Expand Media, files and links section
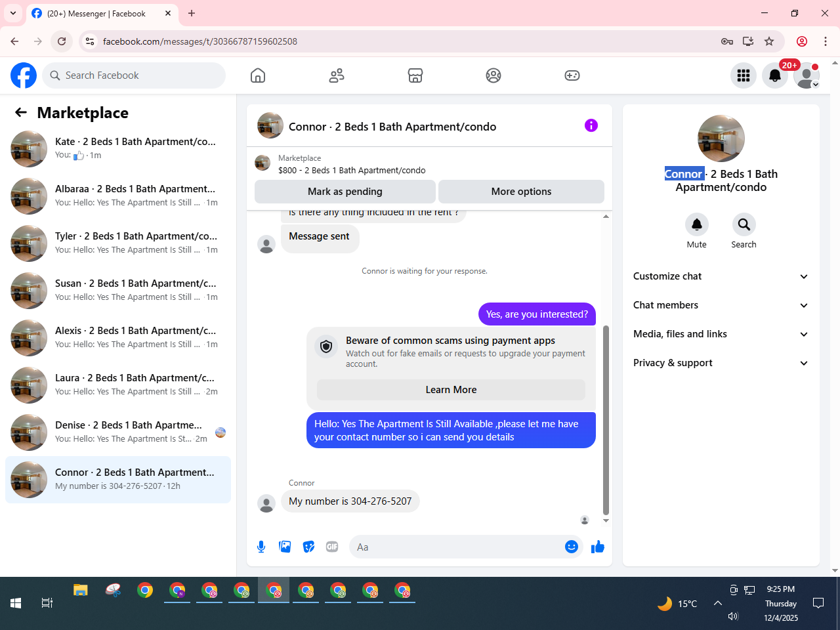Screen dimensions: 840x630 click(721, 334)
